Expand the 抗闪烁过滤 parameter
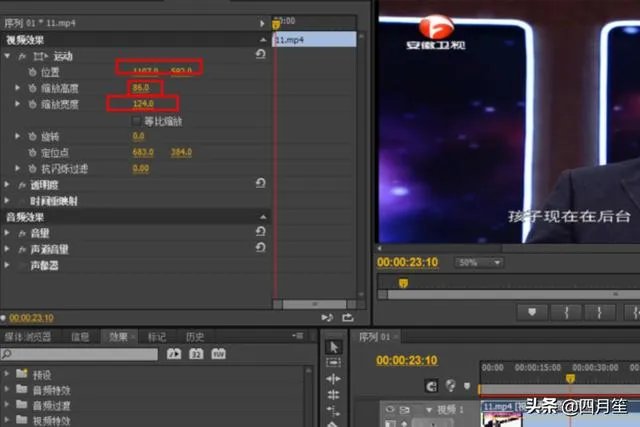640x427 pixels. [17, 168]
